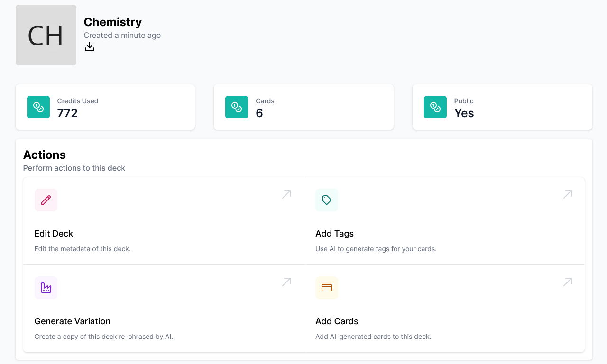
Task: Click the Credits Used coin icon
Action: (38, 107)
